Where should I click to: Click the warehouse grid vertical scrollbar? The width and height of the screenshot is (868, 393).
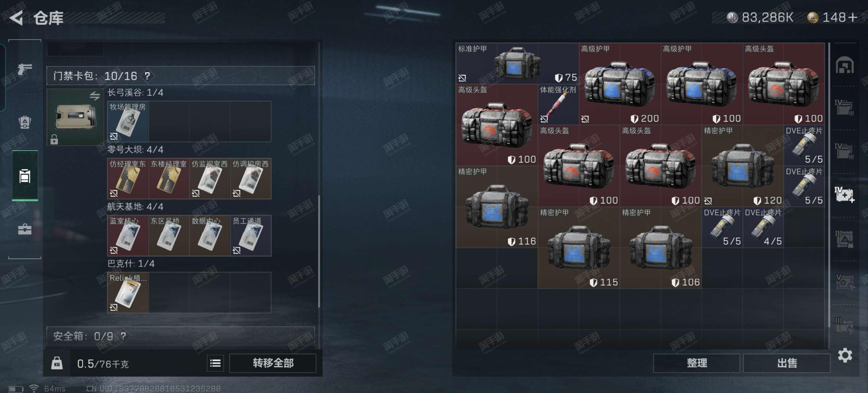tap(829, 185)
